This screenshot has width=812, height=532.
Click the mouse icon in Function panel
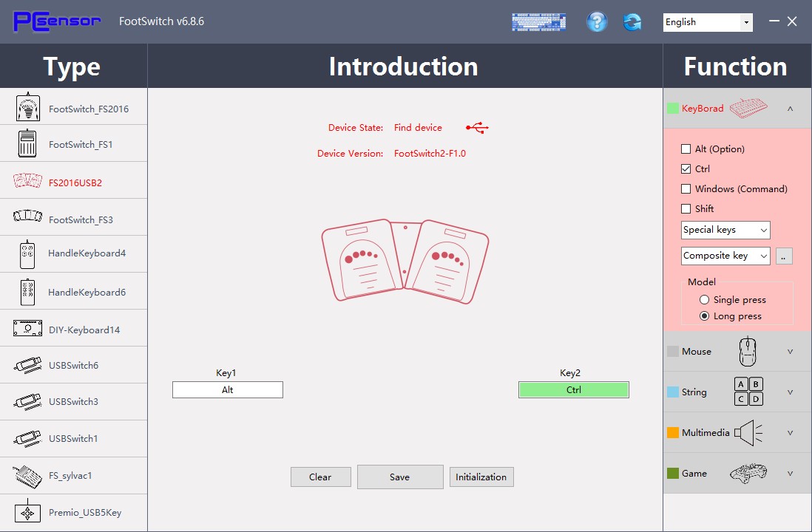(x=747, y=352)
